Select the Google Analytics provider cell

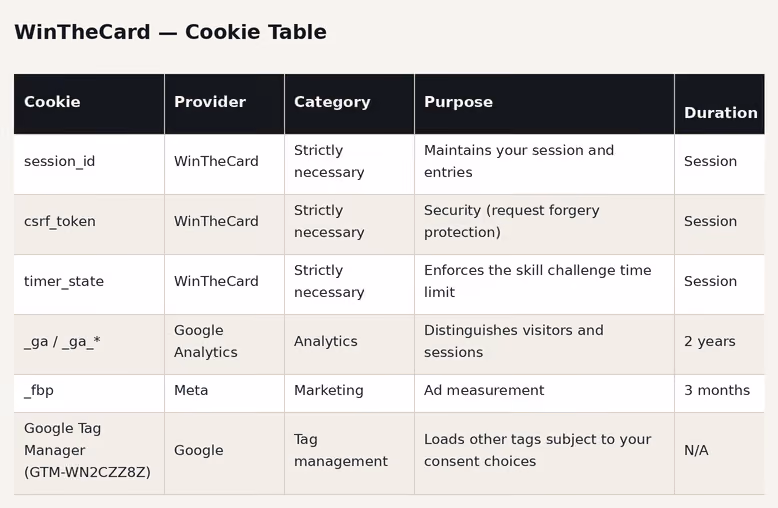coord(224,344)
